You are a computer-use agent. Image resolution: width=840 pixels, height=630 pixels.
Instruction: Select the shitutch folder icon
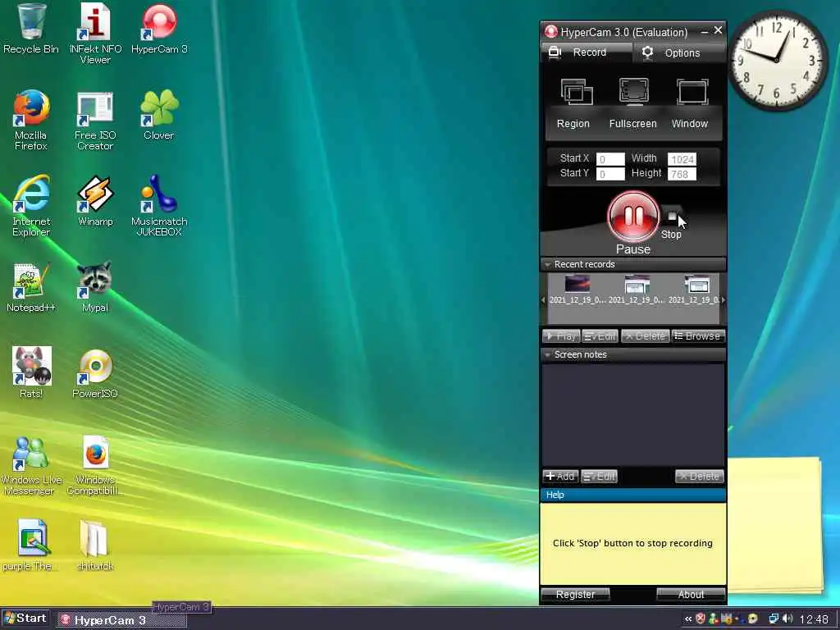point(95,546)
